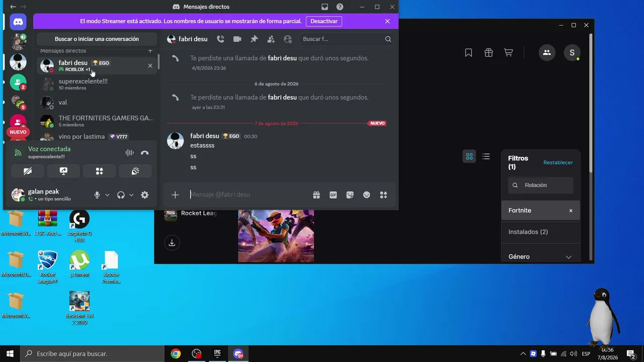Open the Epic Games downloads icon
Screen dimensions: 644x362
pyautogui.click(x=172, y=243)
